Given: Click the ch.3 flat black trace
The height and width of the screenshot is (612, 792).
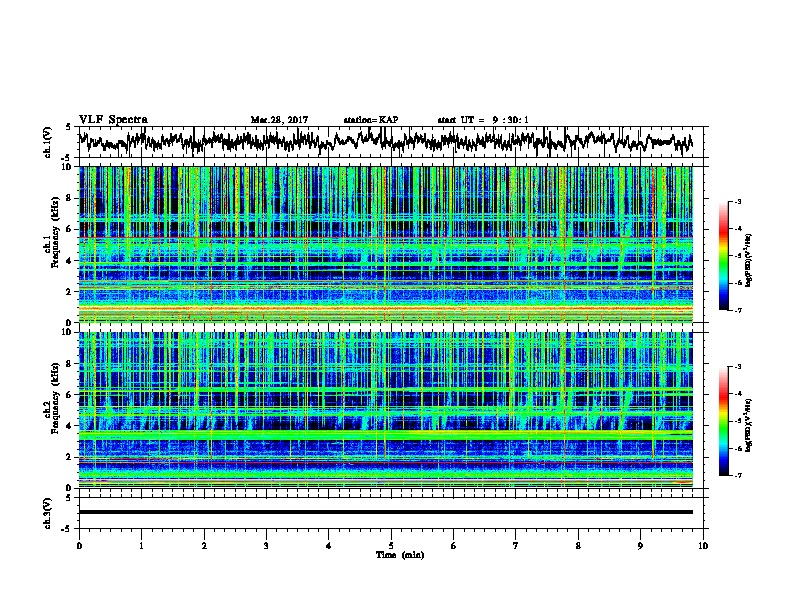Looking at the screenshot, I should 385,512.
